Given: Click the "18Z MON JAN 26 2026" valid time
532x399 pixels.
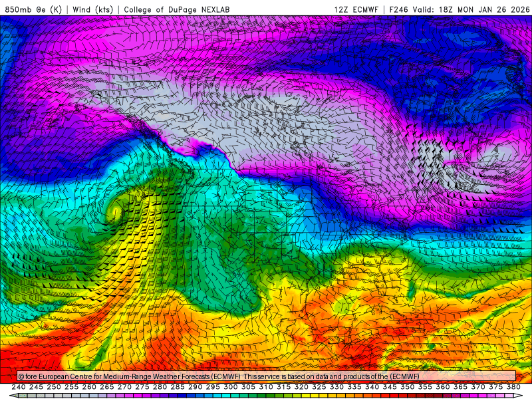Looking at the screenshot, I should (484, 9).
